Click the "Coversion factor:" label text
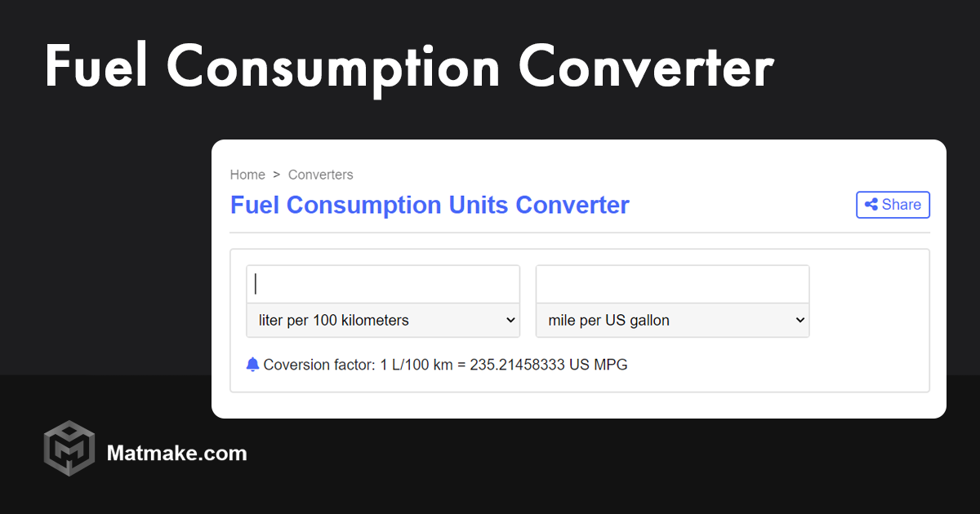 tap(320, 365)
